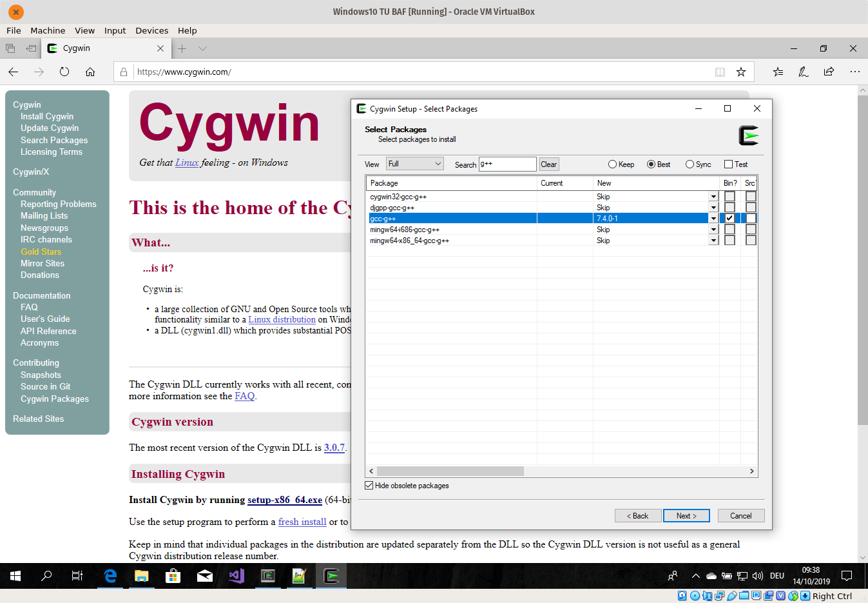Open the VirtualBox File menu

[x=14, y=30]
